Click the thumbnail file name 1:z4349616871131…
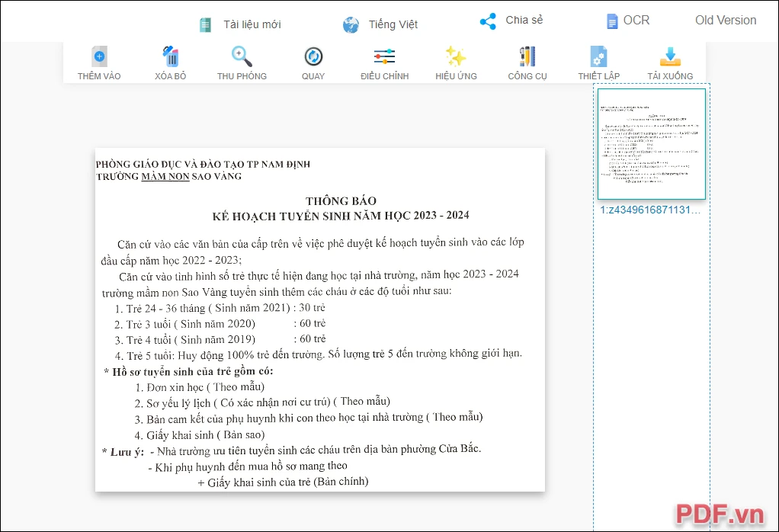 (650, 210)
